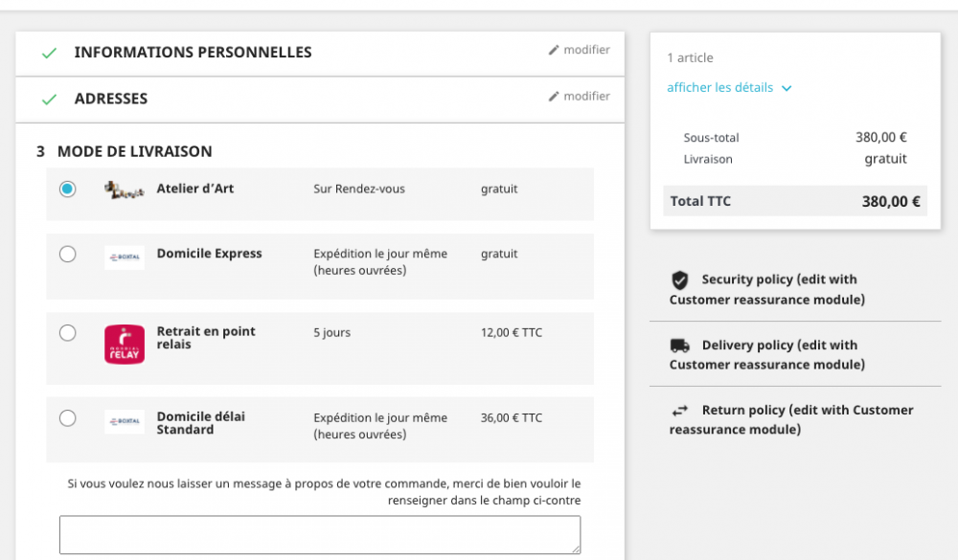
Task: Select the Atelier d'Art delivery radio button
Action: point(67,190)
